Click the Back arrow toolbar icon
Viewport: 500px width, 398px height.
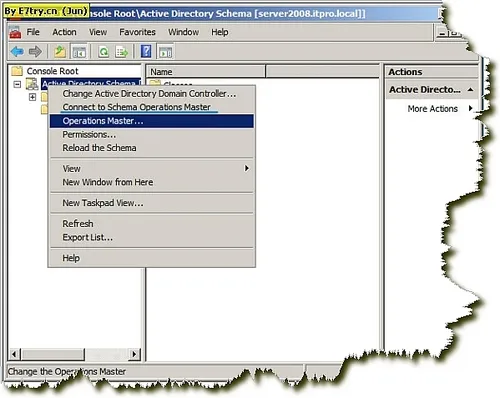click(x=17, y=52)
